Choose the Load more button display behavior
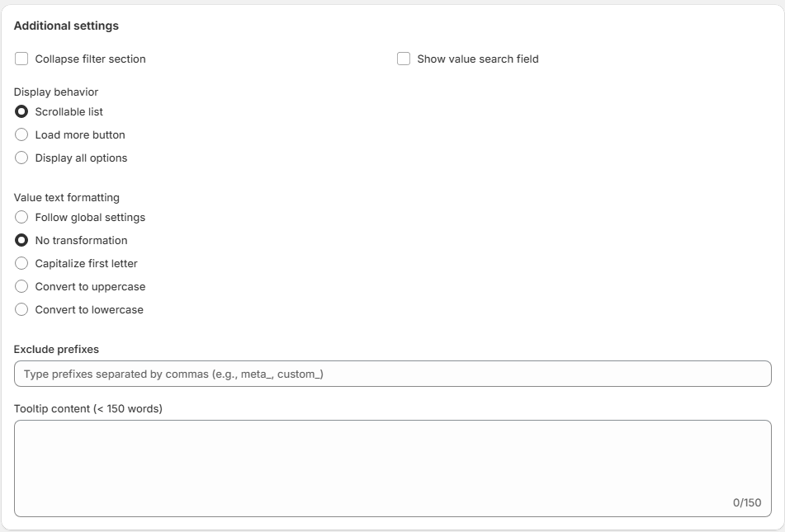 21,135
